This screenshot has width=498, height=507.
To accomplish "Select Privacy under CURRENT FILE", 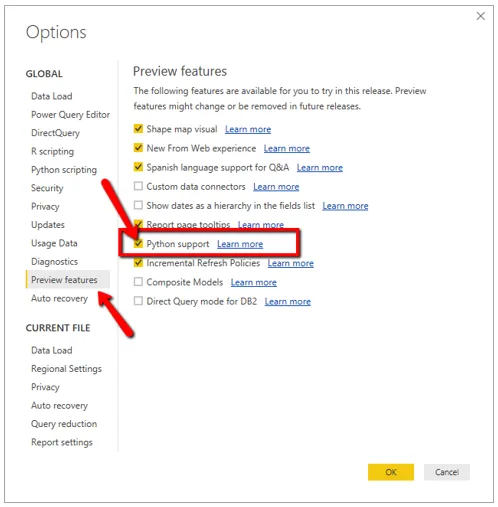I will (45, 387).
